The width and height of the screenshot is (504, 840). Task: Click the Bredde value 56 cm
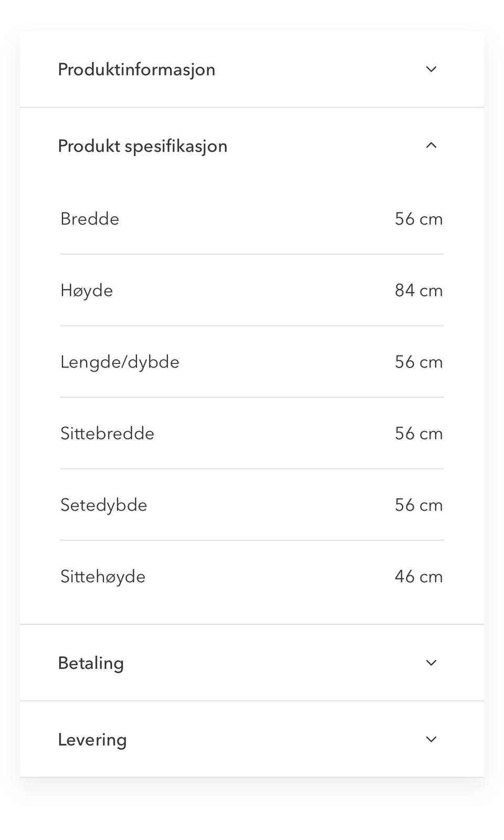pyautogui.click(x=419, y=219)
